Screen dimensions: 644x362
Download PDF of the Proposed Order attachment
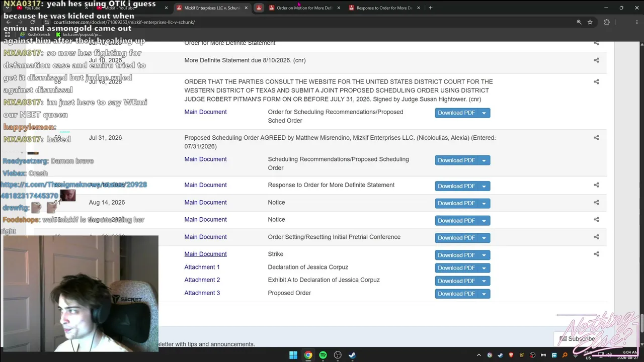click(x=456, y=294)
